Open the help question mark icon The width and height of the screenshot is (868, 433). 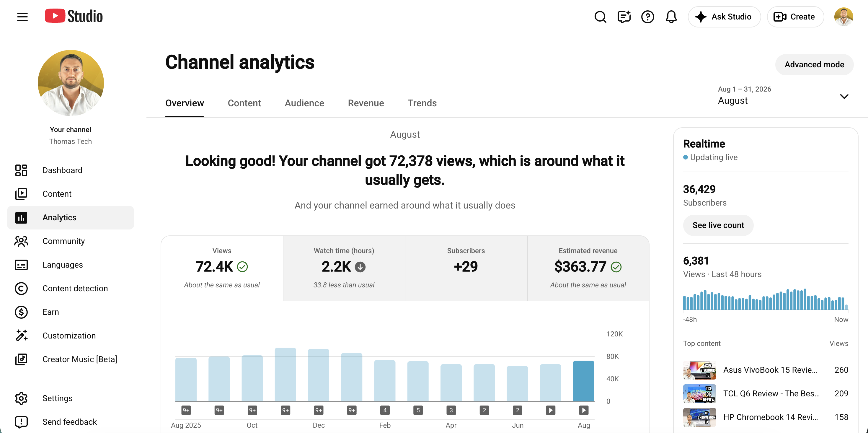coord(647,17)
